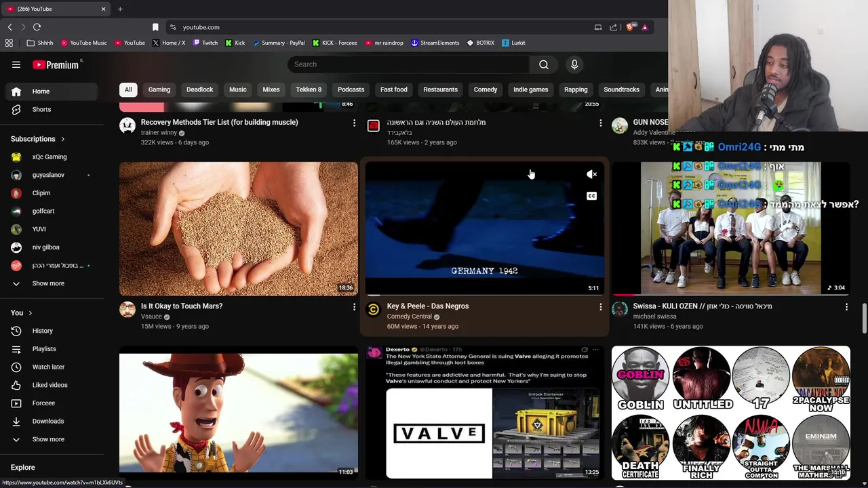The width and height of the screenshot is (868, 488).
Task: Select the All filter chip
Action: (x=128, y=89)
